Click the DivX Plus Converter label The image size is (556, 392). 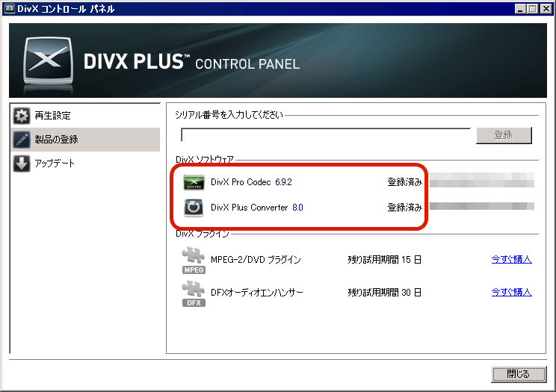[x=250, y=208]
